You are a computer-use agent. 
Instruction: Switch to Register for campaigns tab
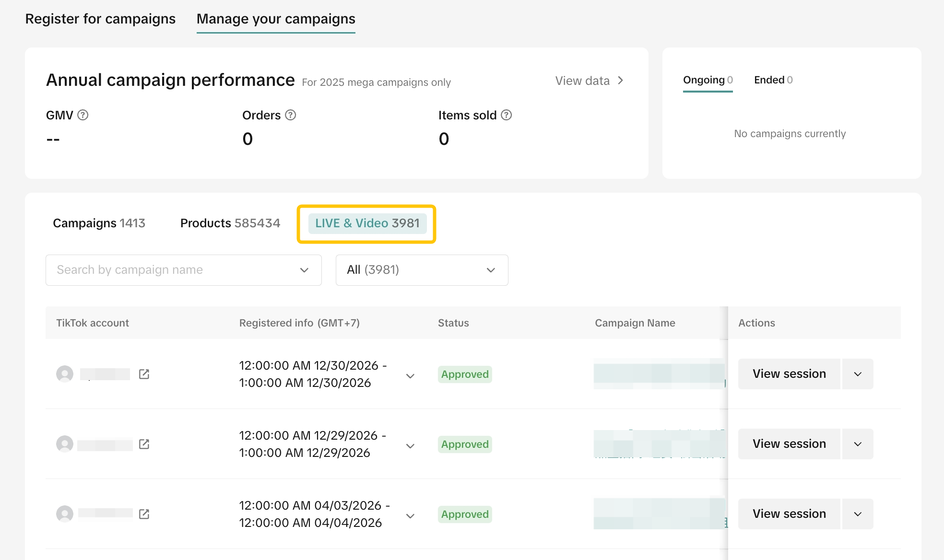point(100,19)
